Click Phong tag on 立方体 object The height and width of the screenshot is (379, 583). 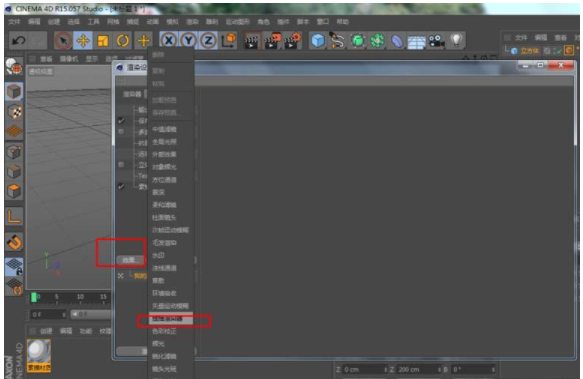(569, 50)
